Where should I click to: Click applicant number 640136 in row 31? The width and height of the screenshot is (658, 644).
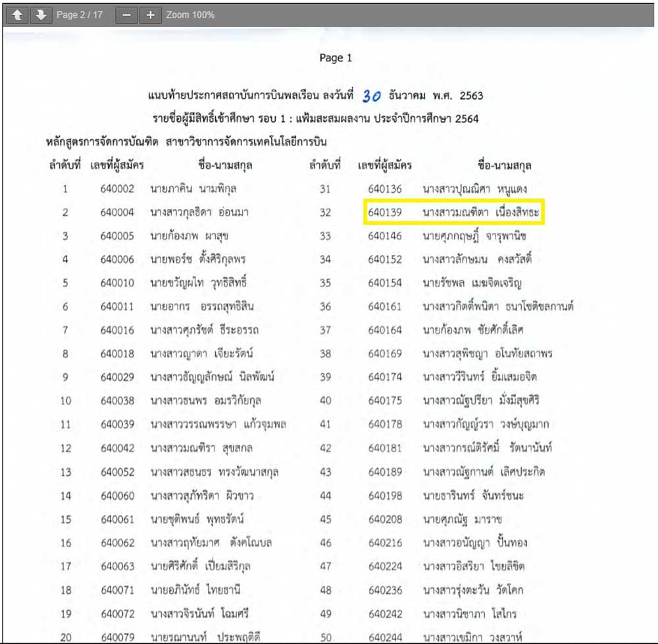click(385, 189)
